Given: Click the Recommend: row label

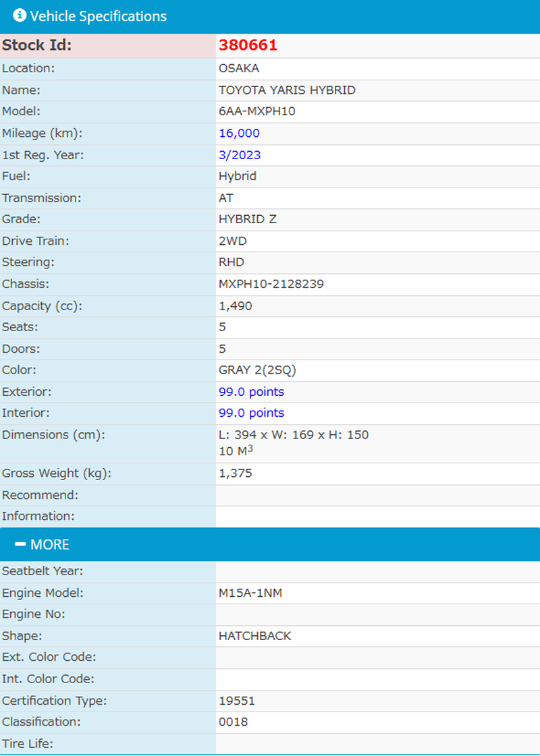Looking at the screenshot, I should (40, 495).
